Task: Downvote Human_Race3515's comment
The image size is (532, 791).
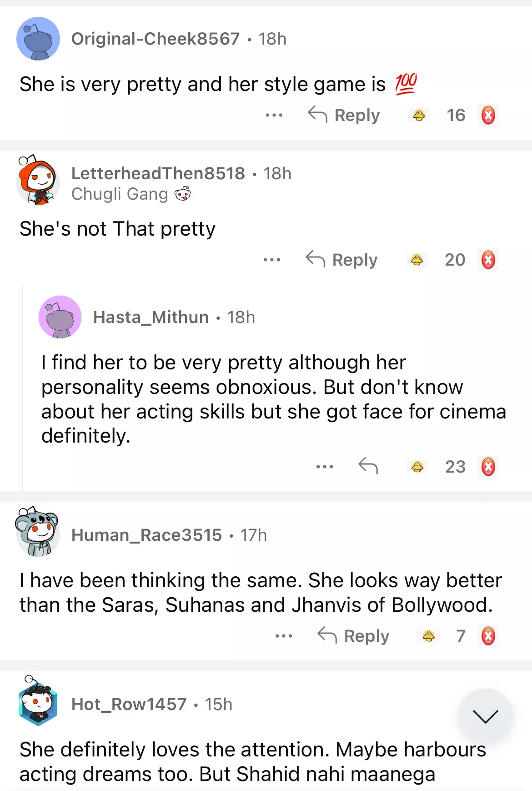Action: point(488,636)
